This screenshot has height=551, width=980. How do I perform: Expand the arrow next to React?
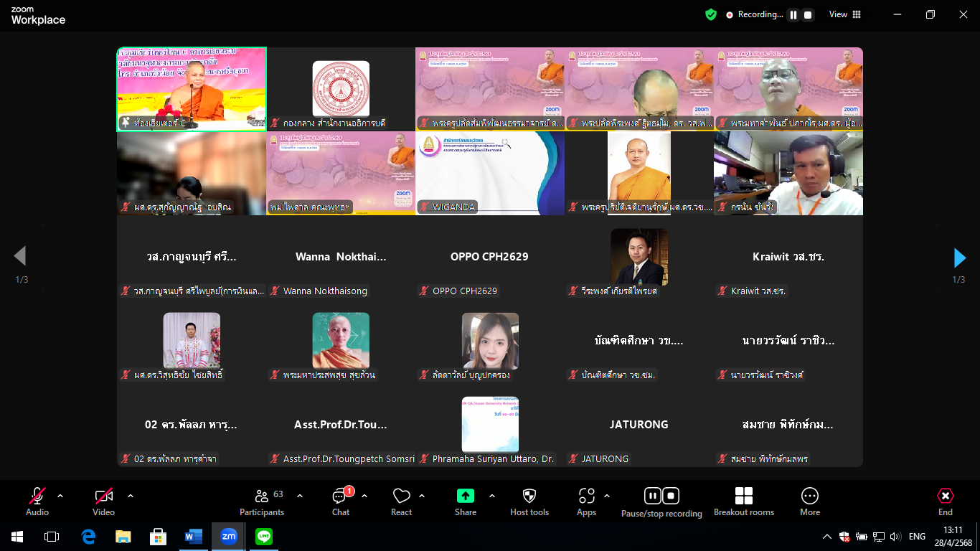coord(422,496)
